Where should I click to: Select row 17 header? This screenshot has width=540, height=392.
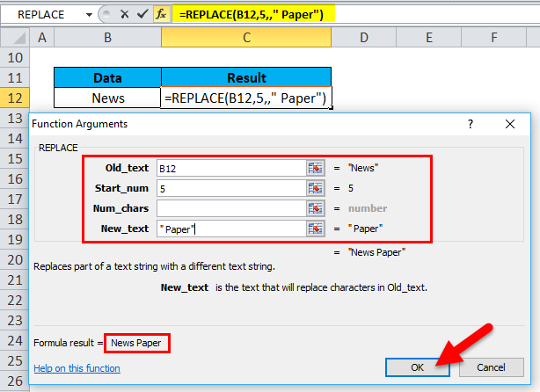click(x=15, y=199)
